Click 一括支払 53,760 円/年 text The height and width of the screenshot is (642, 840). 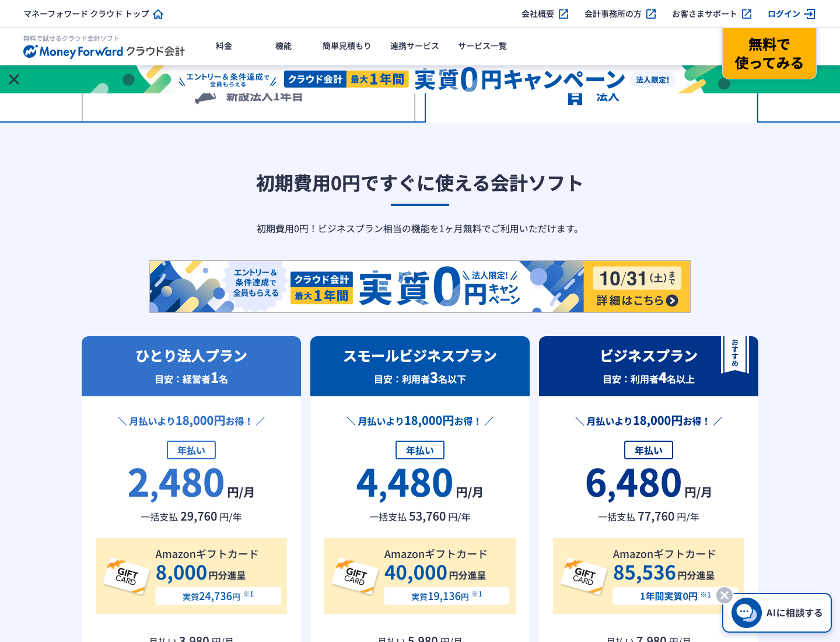click(420, 517)
